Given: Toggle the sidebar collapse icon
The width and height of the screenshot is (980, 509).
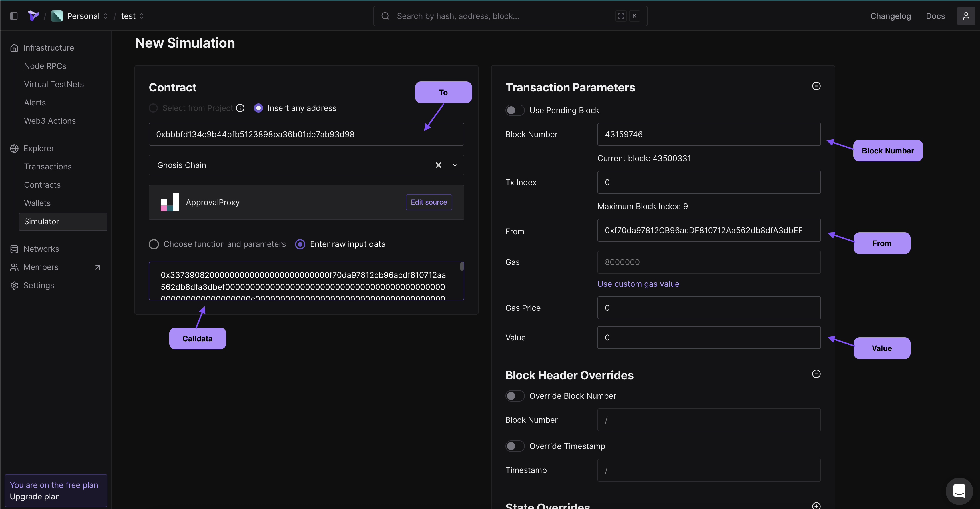Looking at the screenshot, I should tap(14, 16).
